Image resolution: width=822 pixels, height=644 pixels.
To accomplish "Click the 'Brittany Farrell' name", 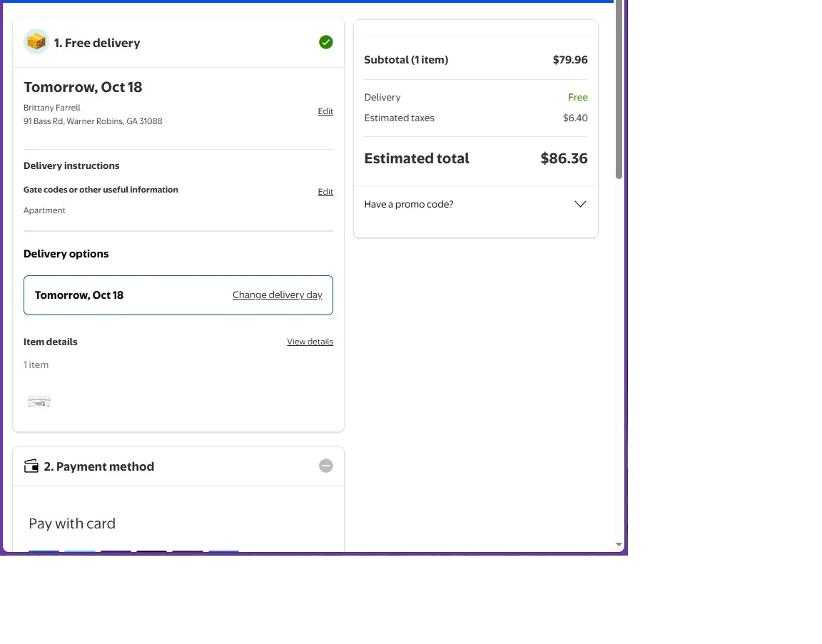I will pos(52,108).
